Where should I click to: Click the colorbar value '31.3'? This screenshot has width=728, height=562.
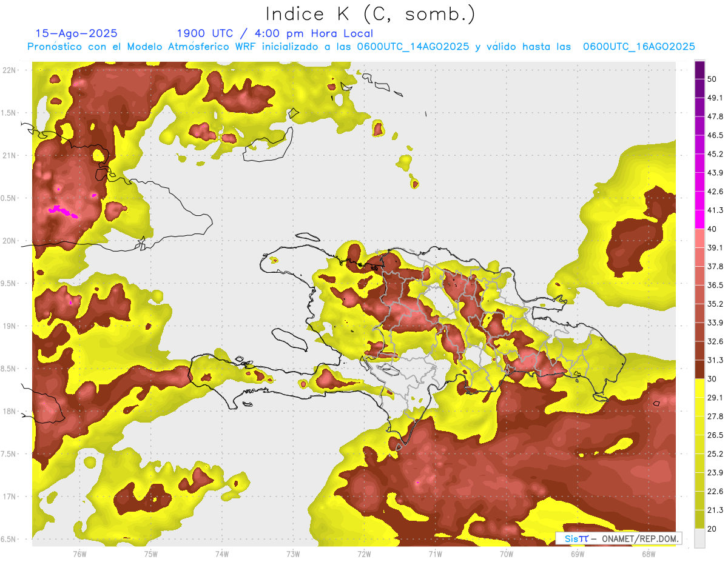pos(715,360)
